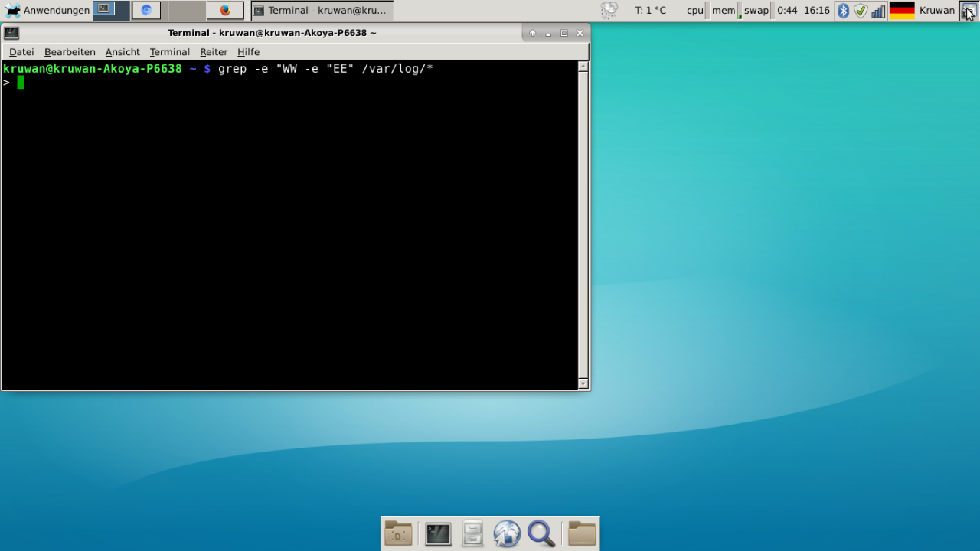Switch to workspace one with terminal thumbnail
The width and height of the screenshot is (980, 551).
(x=111, y=11)
